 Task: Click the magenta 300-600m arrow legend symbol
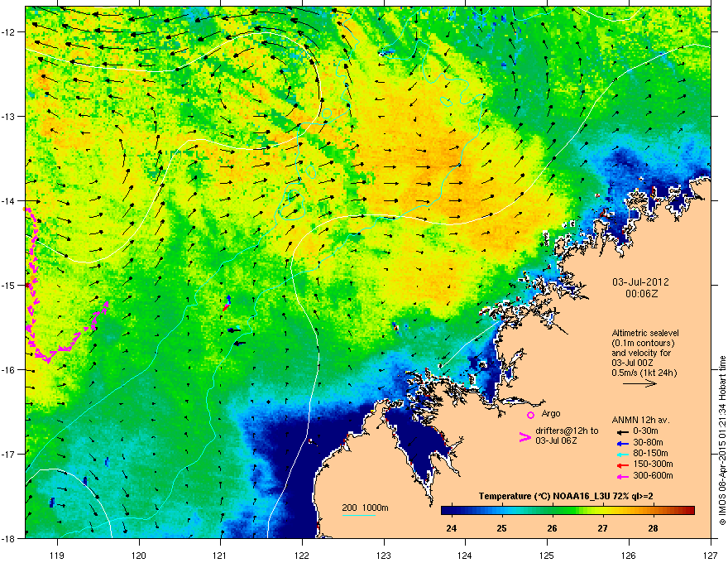pos(623,476)
